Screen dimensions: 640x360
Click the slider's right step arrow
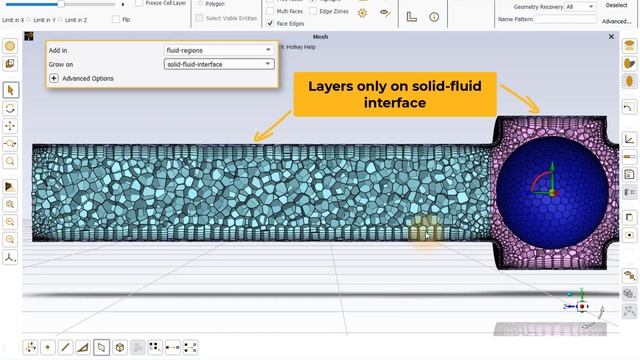123,4
